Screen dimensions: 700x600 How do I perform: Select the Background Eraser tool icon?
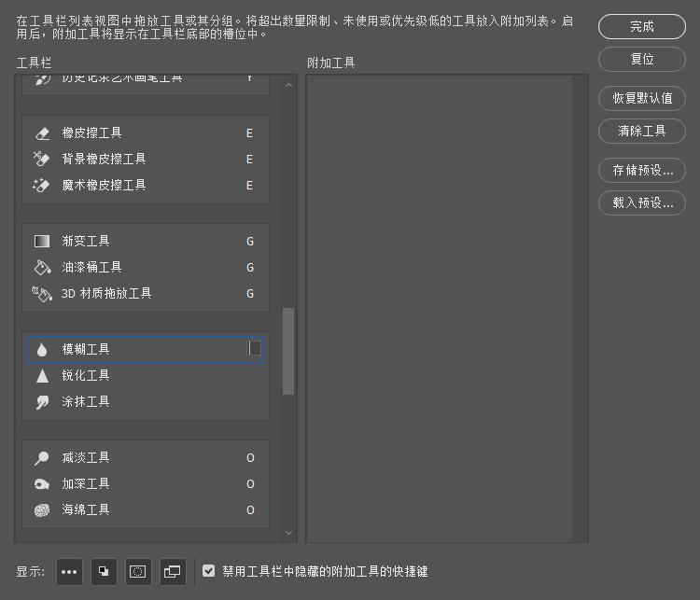click(x=41, y=159)
